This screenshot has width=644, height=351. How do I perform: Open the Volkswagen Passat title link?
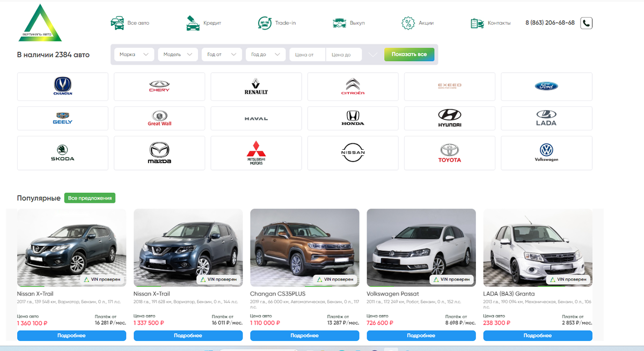click(393, 294)
